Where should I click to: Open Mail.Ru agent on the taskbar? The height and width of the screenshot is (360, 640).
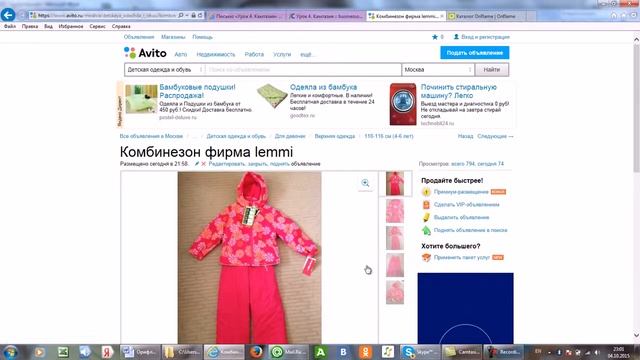(288, 352)
